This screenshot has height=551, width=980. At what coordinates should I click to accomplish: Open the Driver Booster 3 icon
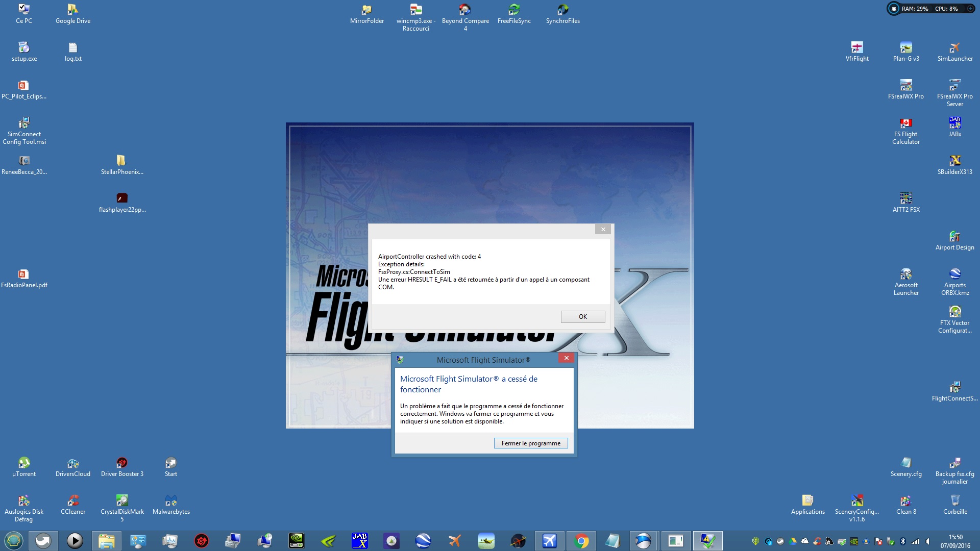coord(122,467)
